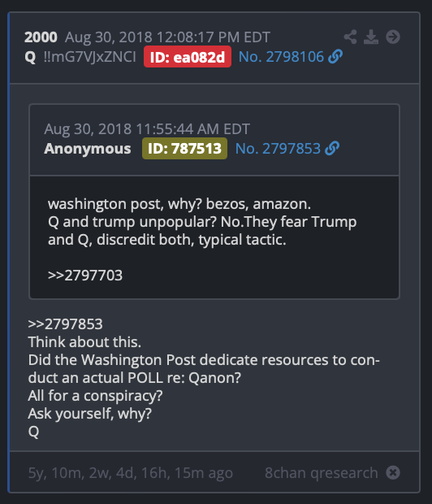This screenshot has height=504, width=432.
Task: Click the share icon on post 2000
Action: 350,37
